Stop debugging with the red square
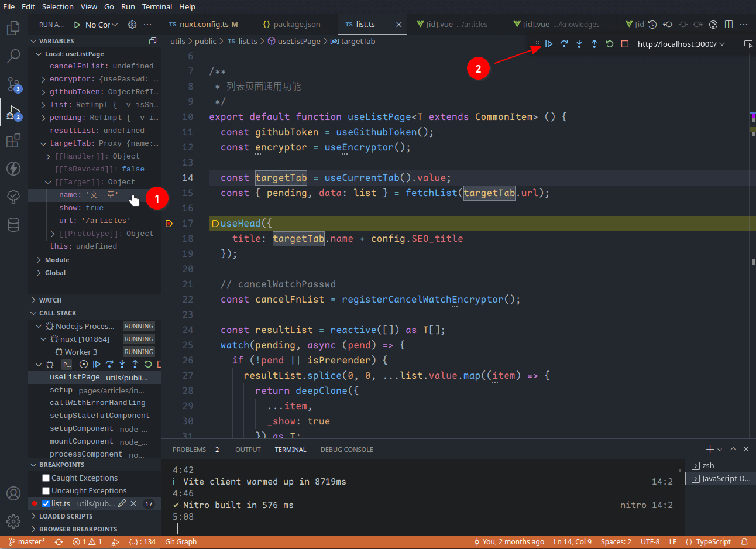Image resolution: width=756 pixels, height=549 pixels. [625, 44]
